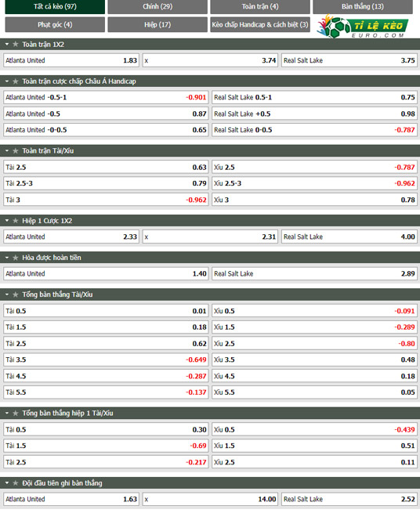
Task: Select first-half Xỉu 1.5 at 0.51
Action: coord(314,446)
